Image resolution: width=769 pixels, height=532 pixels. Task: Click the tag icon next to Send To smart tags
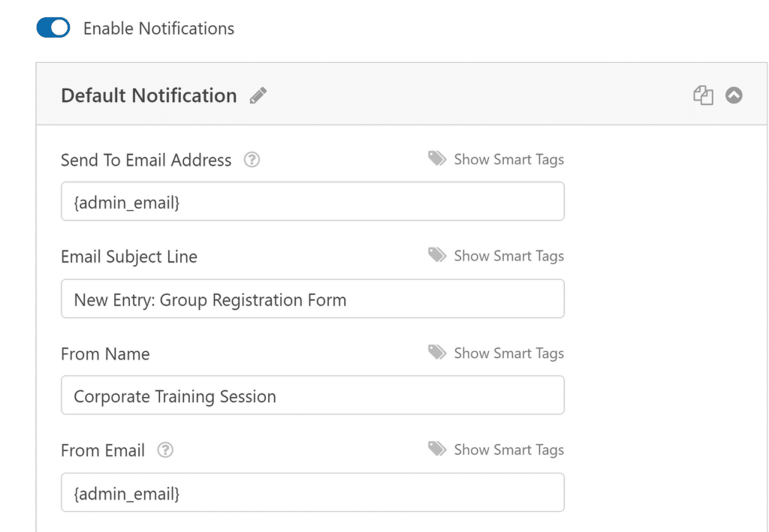pyautogui.click(x=438, y=158)
